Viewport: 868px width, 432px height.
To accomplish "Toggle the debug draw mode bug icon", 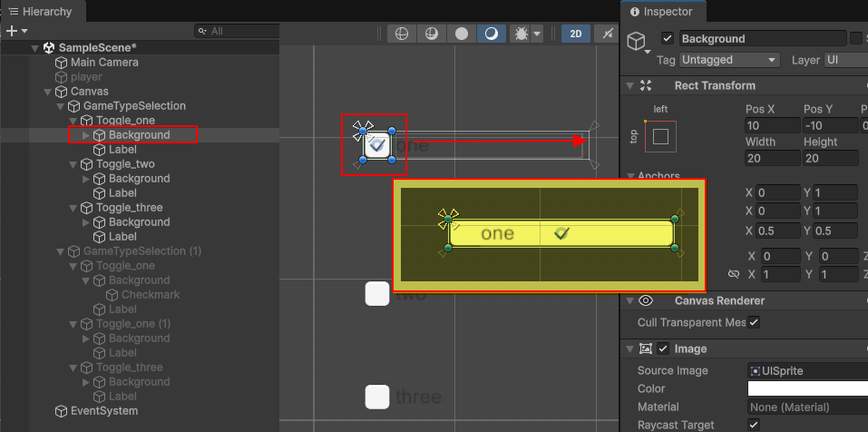I will pos(522,34).
